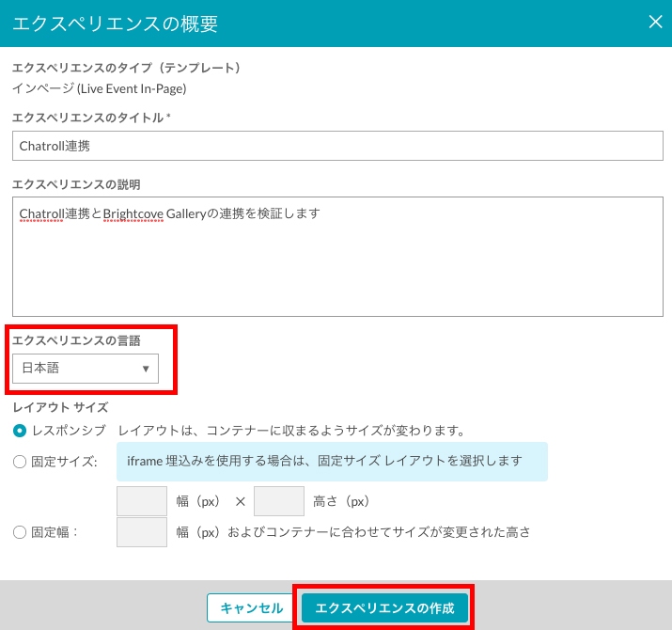Click the experience title field containing Chatroll連携
This screenshot has width=672, height=630.
337,146
